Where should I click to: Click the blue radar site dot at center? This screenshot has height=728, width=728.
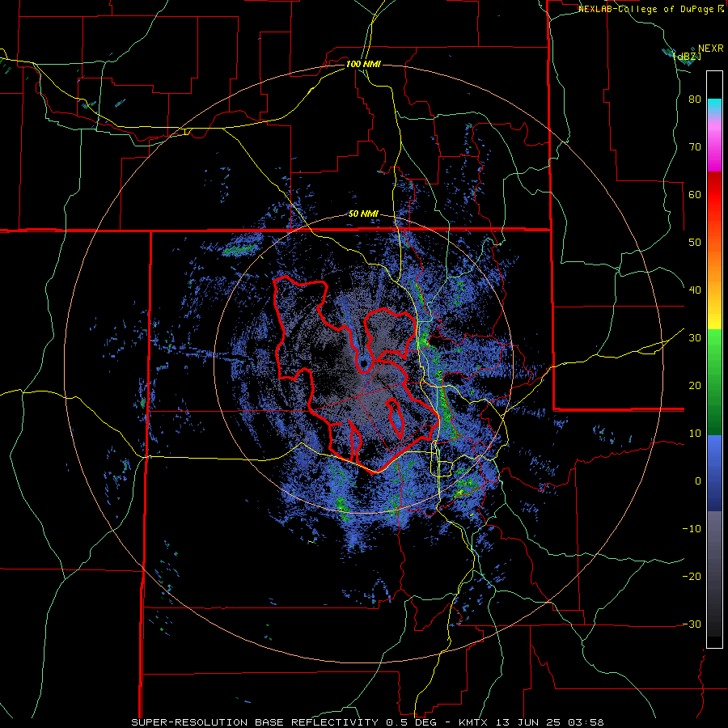tap(364, 363)
